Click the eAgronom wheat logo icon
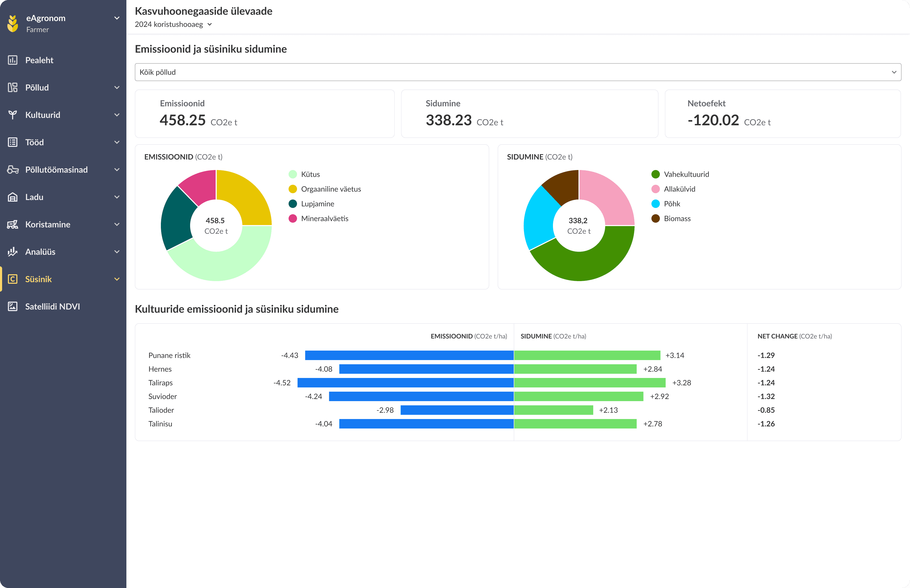The image size is (910, 588). point(13,23)
